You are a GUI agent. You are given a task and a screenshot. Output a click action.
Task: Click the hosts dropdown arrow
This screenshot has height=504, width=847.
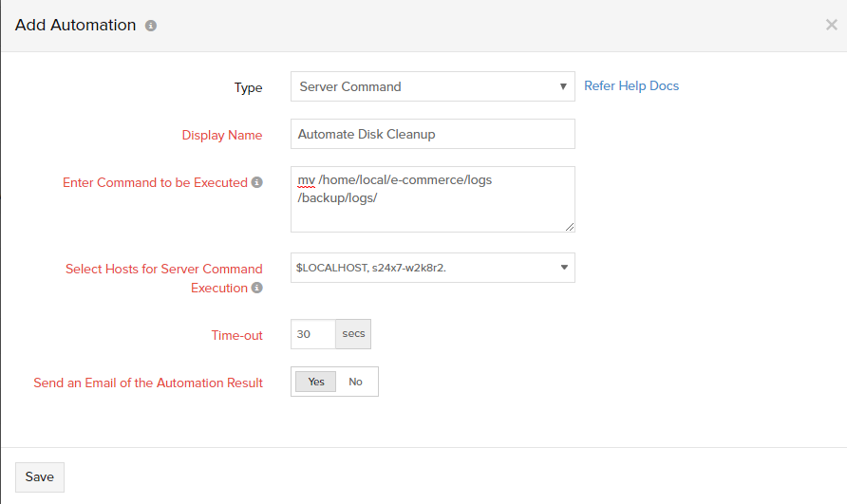pyautogui.click(x=564, y=268)
